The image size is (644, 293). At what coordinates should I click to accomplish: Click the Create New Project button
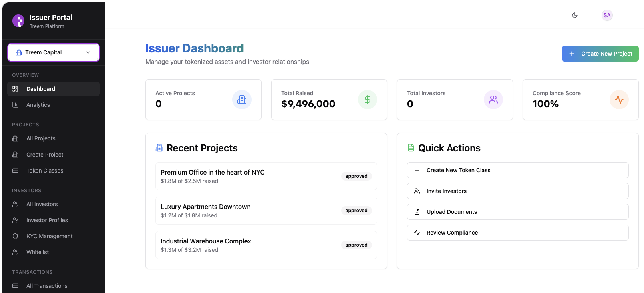coord(600,54)
